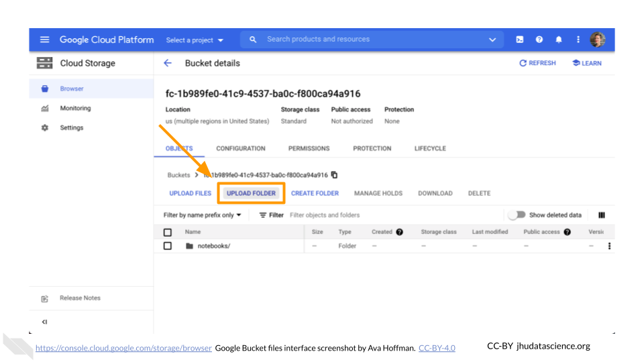Open the console.cloud.google.com storage link
Viewport: 644px width, 362px height.
click(123, 348)
